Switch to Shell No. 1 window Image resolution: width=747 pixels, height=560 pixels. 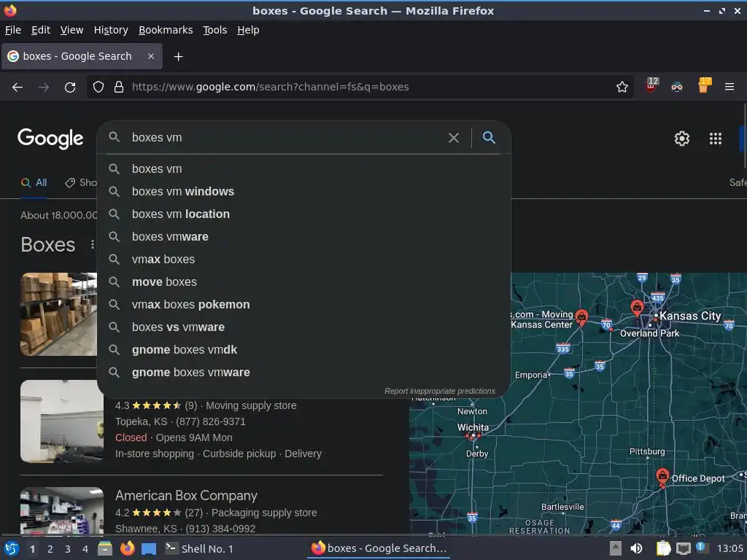coord(200,549)
